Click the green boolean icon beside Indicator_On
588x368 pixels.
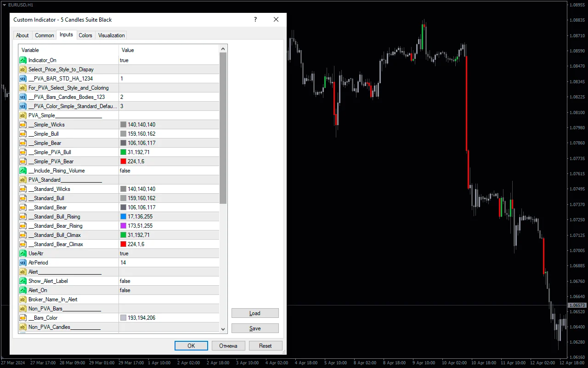[23, 60]
